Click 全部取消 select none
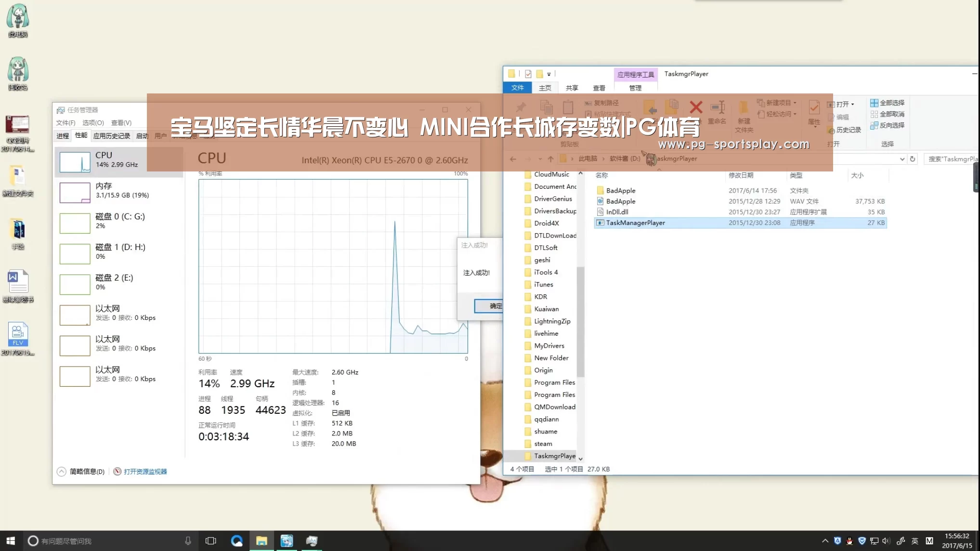The height and width of the screenshot is (551, 980). [887, 114]
